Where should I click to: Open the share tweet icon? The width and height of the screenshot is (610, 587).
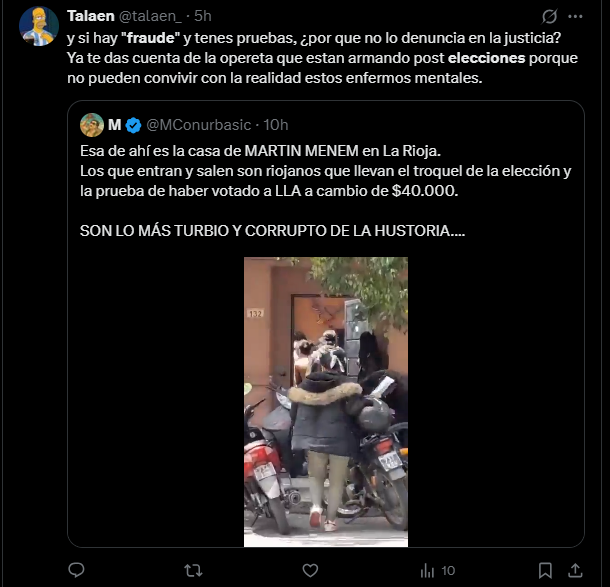click(x=575, y=570)
